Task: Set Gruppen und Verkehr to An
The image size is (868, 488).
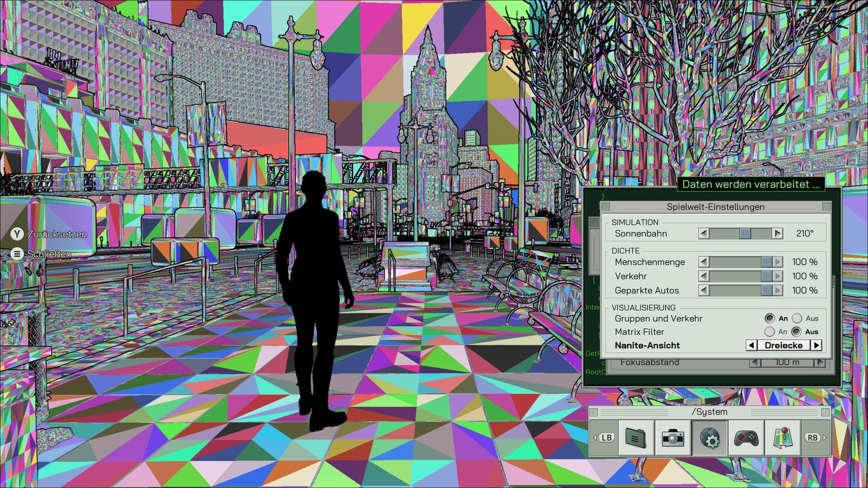Action: 770,318
